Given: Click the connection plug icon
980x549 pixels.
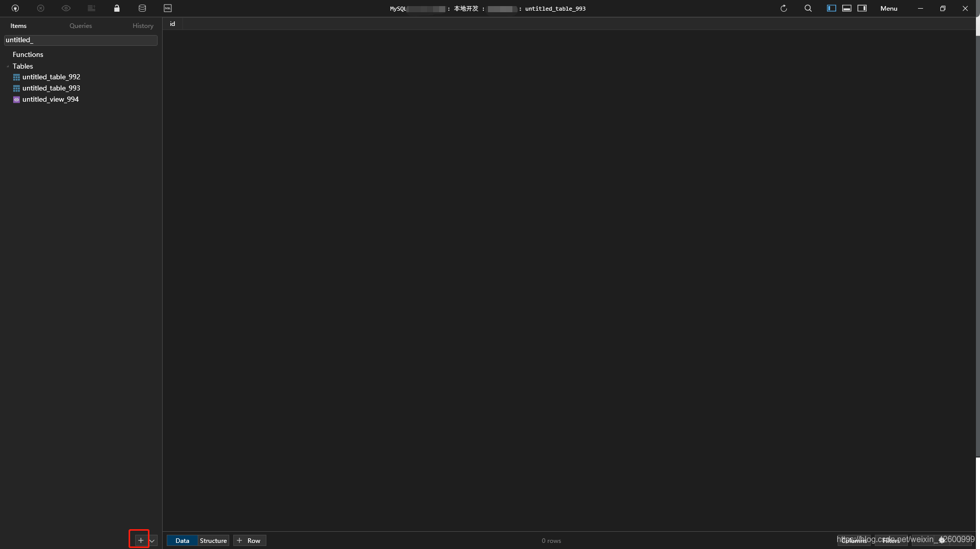Looking at the screenshot, I should (15, 8).
